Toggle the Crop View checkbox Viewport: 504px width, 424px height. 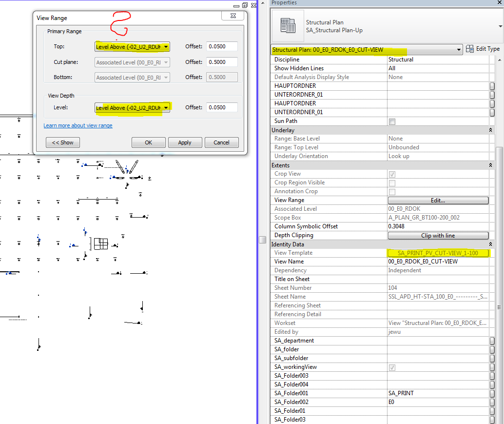click(x=392, y=174)
